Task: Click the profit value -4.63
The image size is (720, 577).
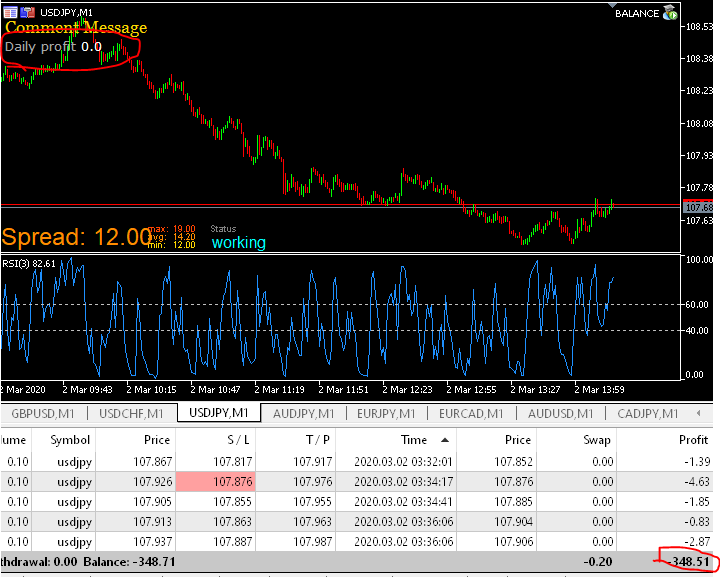Action: point(697,482)
